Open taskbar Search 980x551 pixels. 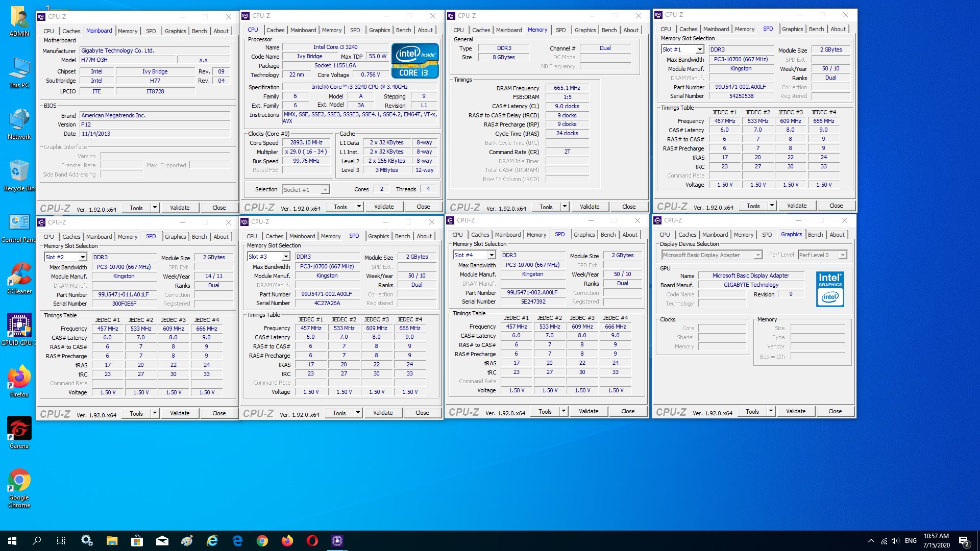click(x=37, y=541)
